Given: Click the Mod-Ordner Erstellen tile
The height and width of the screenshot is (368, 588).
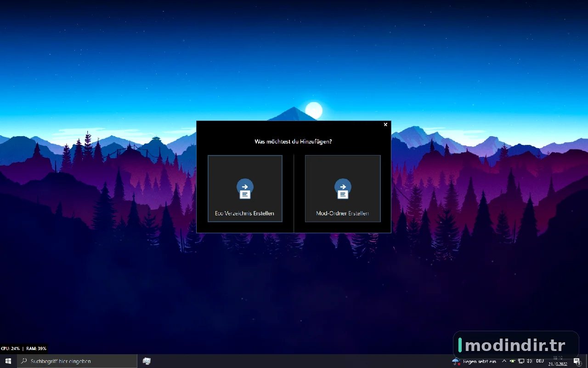Looking at the screenshot, I should [x=343, y=189].
